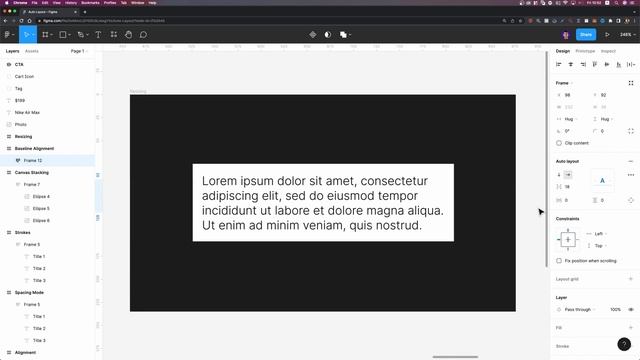Open the File menu in menu bar
640x360 pixels.
pos(34,3)
